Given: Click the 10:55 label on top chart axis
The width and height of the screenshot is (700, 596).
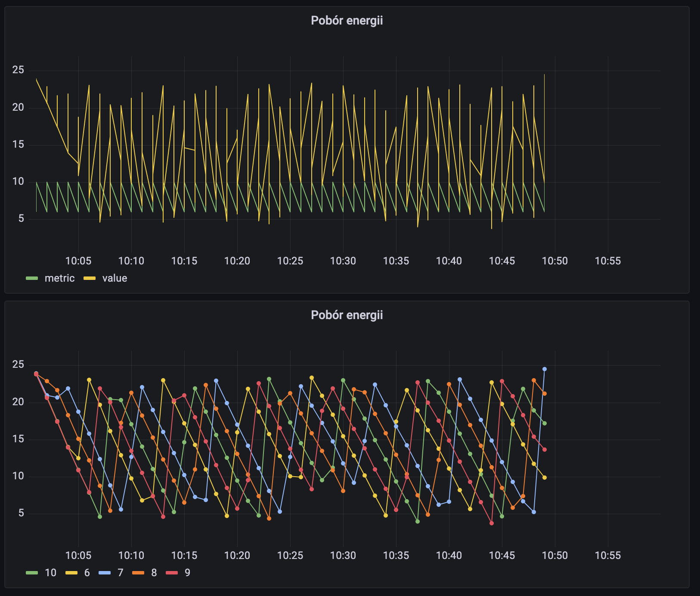Looking at the screenshot, I should pyautogui.click(x=608, y=261).
